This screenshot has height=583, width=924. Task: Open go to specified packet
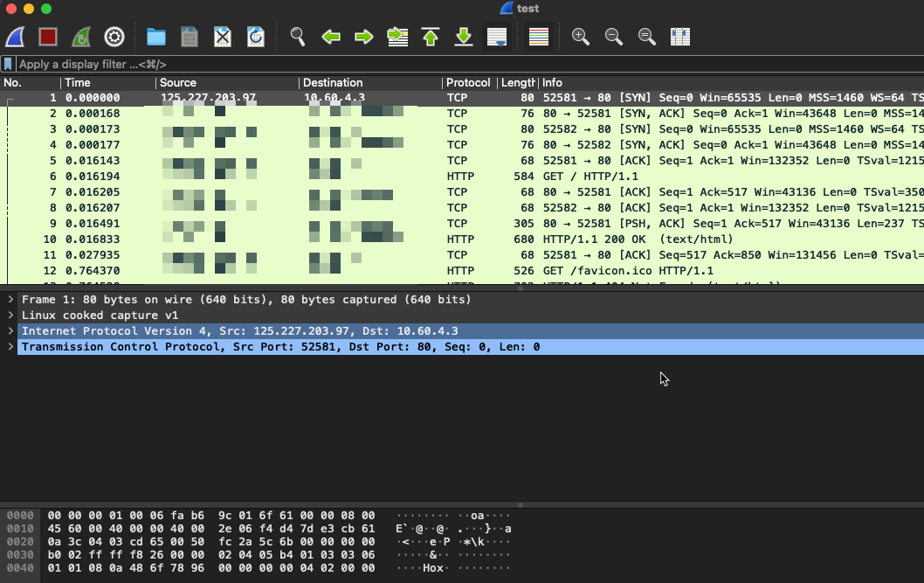(x=397, y=37)
